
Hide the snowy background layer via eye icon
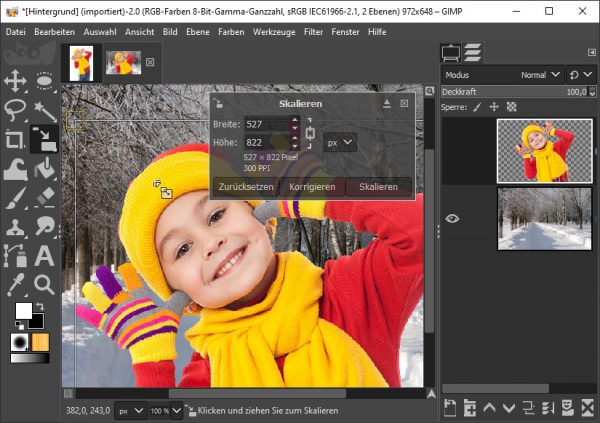coord(452,218)
